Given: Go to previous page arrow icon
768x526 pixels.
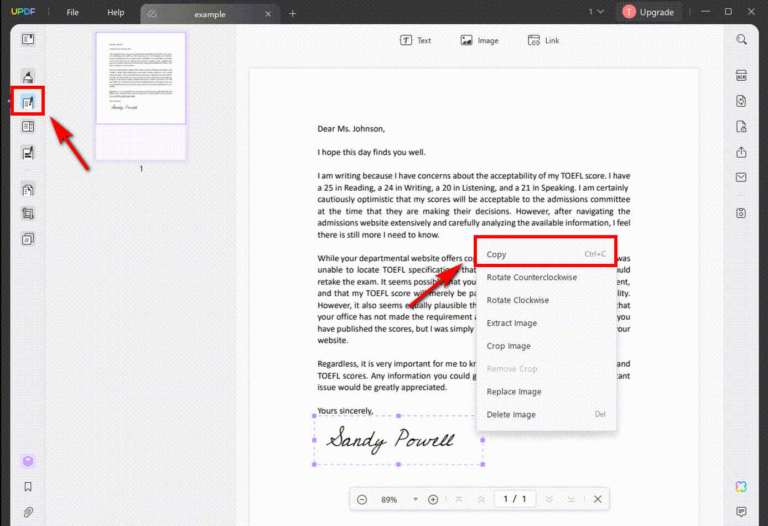Looking at the screenshot, I should (481, 500).
